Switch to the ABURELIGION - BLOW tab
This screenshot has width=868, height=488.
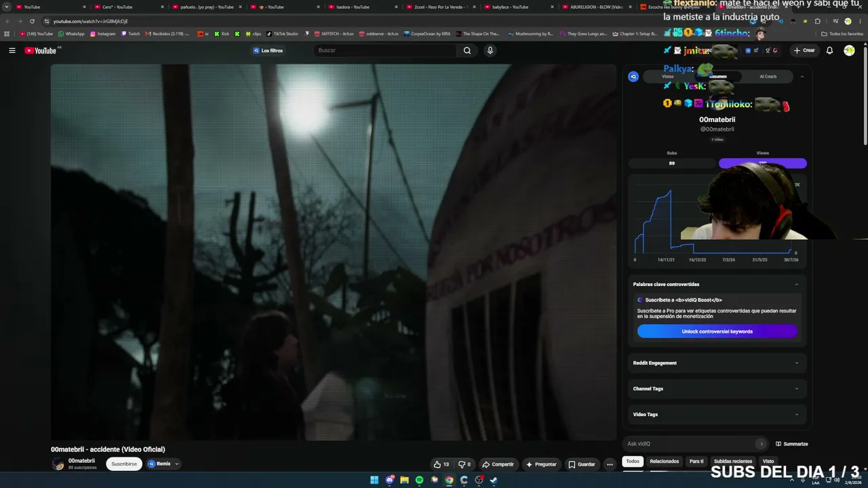coord(595,7)
